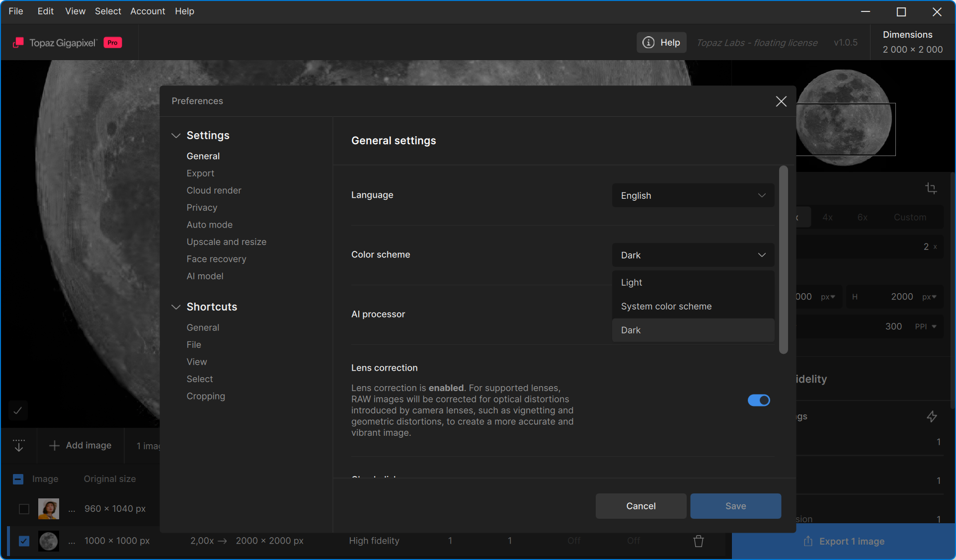956x560 pixels.
Task: Click the lightning bolt auto settings icon
Action: tap(932, 416)
